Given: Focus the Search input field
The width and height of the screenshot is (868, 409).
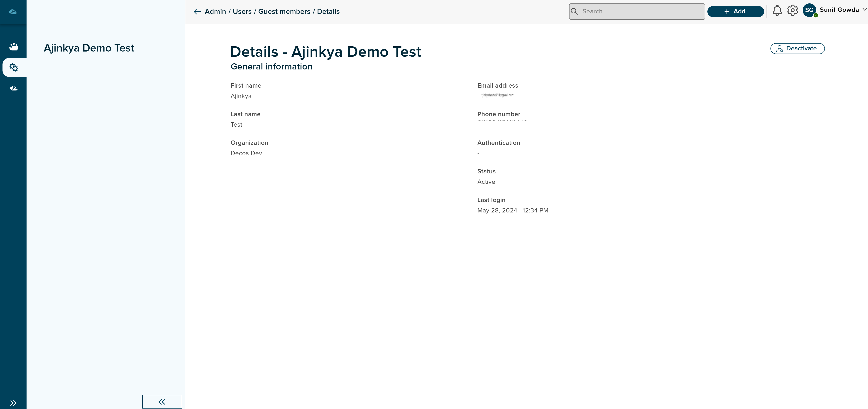Looking at the screenshot, I should 637,12.
